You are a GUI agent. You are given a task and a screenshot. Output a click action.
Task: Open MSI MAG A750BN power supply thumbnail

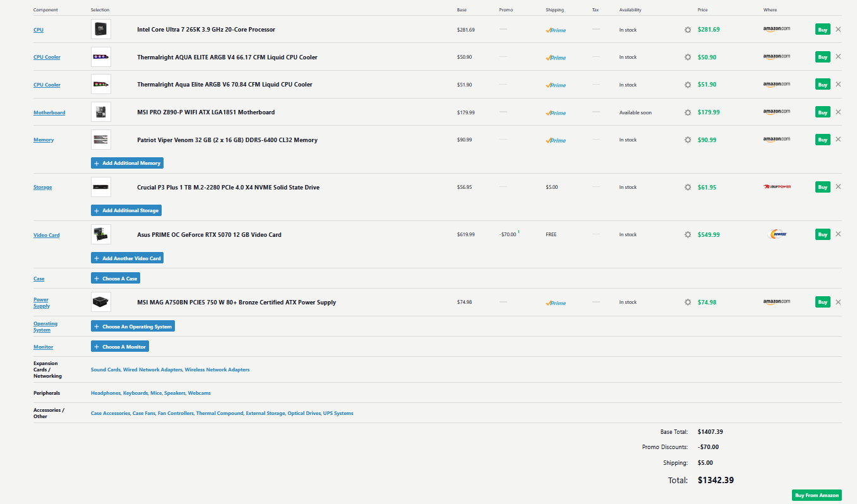pos(101,302)
